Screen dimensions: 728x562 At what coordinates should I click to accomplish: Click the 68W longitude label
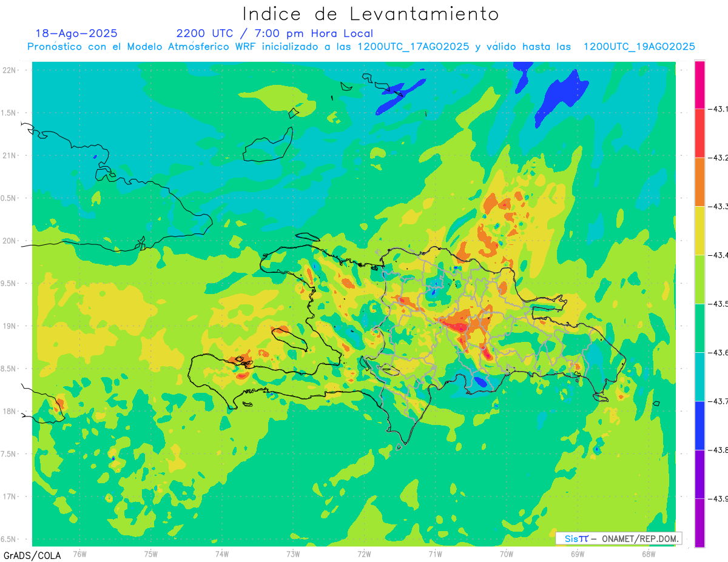pyautogui.click(x=648, y=554)
